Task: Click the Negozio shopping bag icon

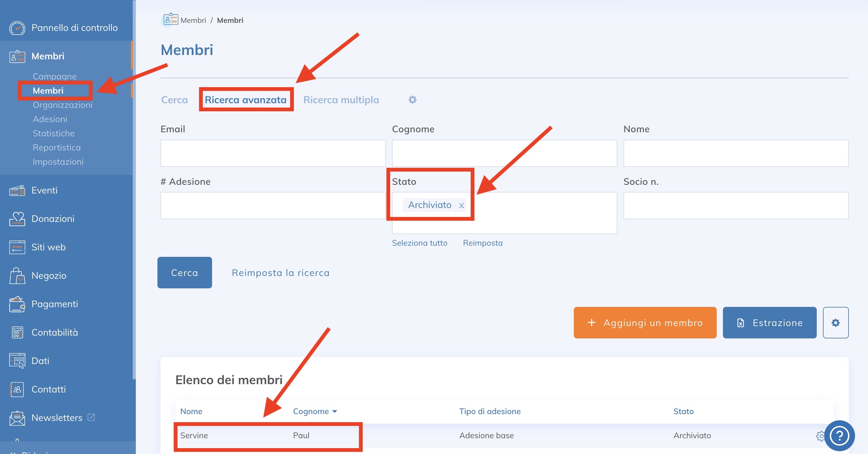Action: (x=17, y=276)
